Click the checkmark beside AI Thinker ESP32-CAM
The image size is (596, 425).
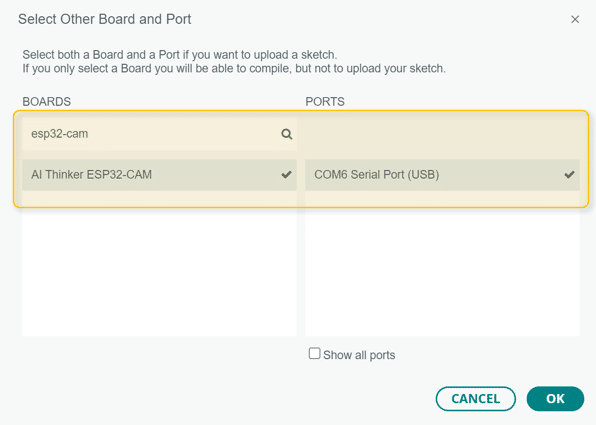(x=286, y=174)
